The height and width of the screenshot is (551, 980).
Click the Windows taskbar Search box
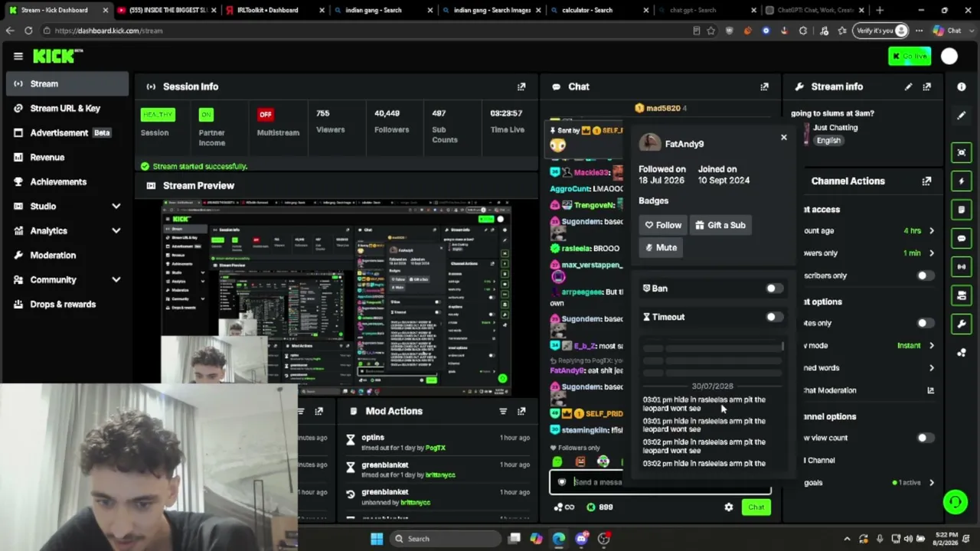tap(445, 539)
